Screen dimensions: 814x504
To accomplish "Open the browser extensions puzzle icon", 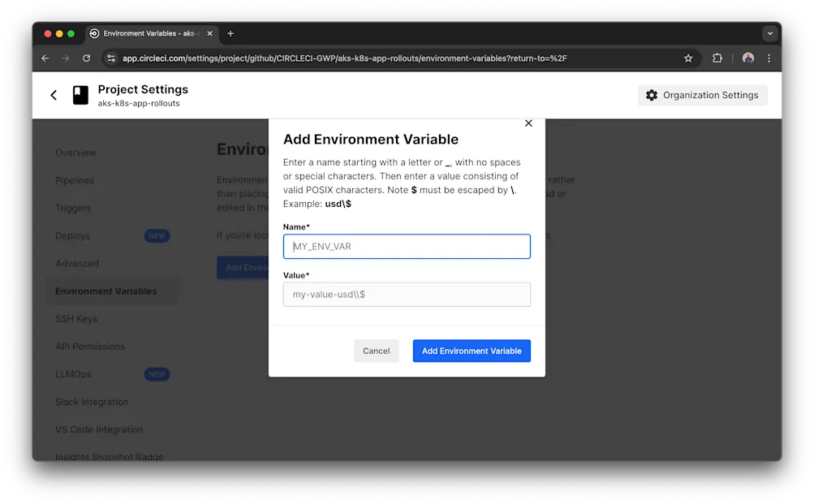I will [x=717, y=58].
